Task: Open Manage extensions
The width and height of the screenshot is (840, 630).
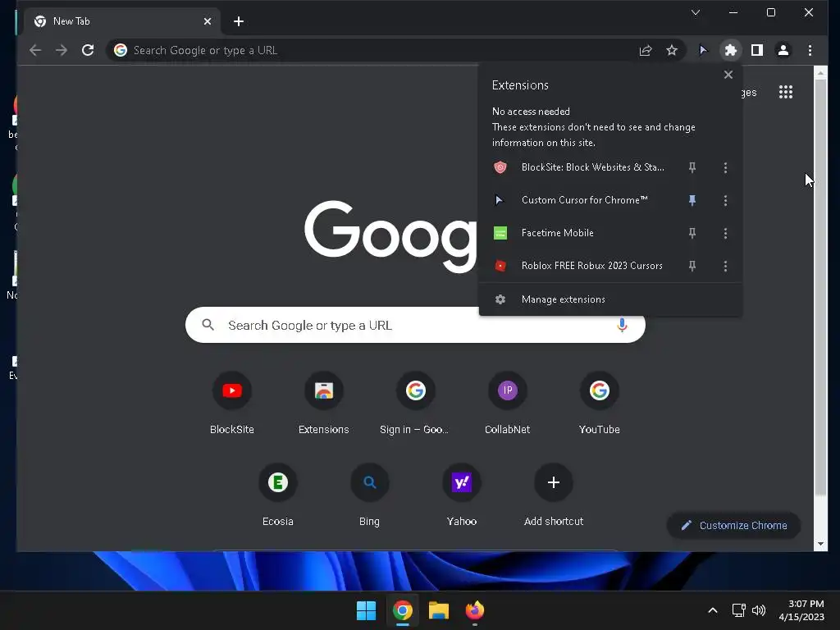Action: pos(610,299)
